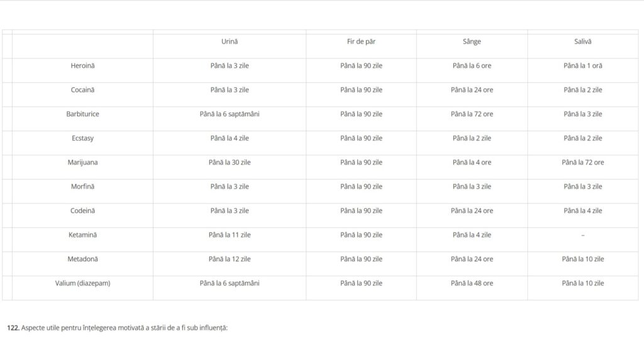
Task: Click the Marijuana urine cell Până la 30 zile
Action: point(229,163)
